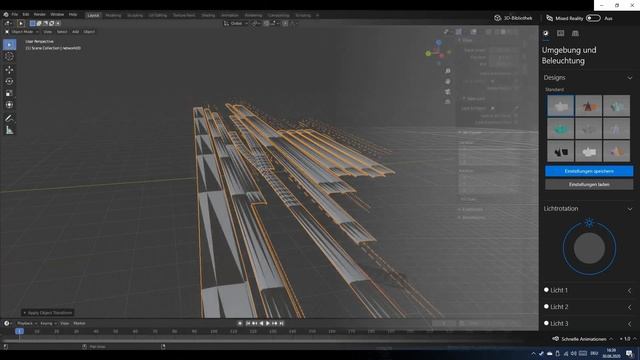The width and height of the screenshot is (640, 360).
Task: Select the dark gray design in second row
Action: pyautogui.click(x=589, y=129)
